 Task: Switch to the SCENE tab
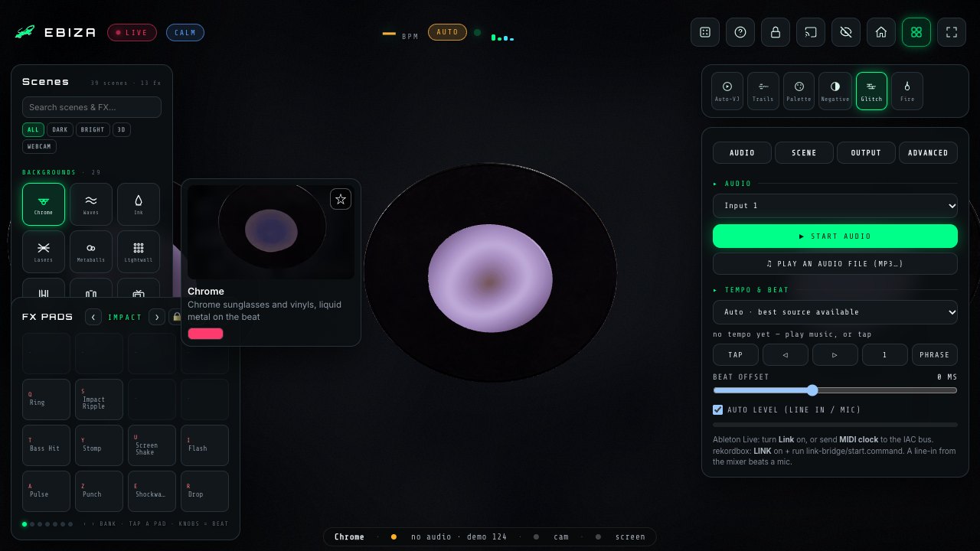[x=804, y=152]
